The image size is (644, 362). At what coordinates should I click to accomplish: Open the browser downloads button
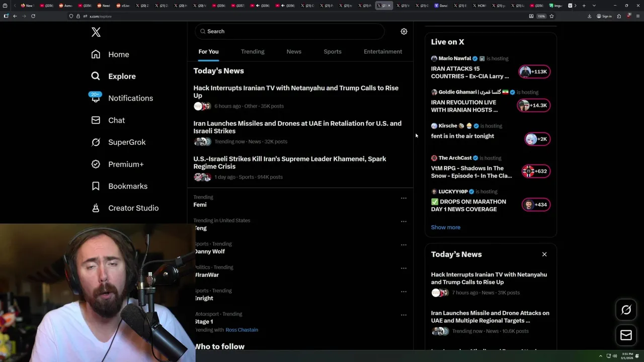pyautogui.click(x=589, y=16)
